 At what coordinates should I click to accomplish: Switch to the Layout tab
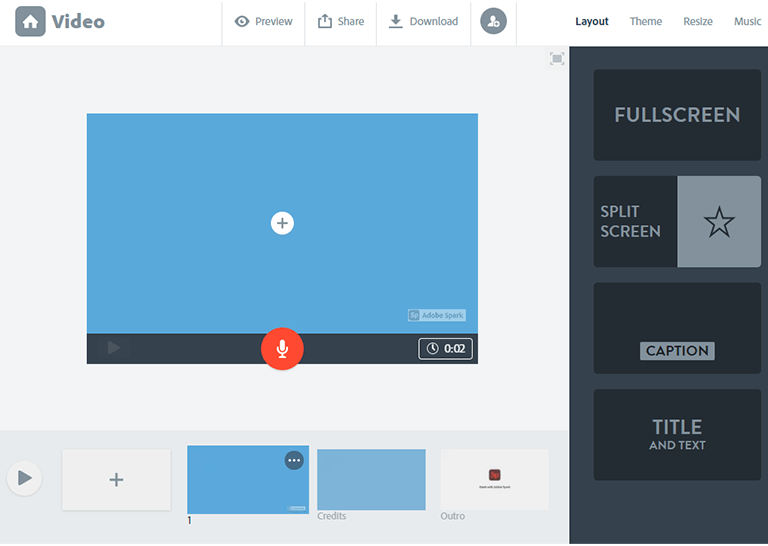coord(592,22)
